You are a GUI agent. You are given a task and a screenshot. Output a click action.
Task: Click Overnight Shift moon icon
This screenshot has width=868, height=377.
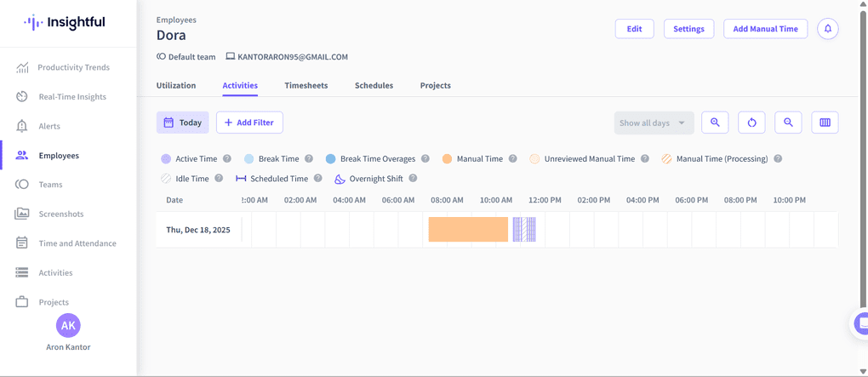click(340, 179)
